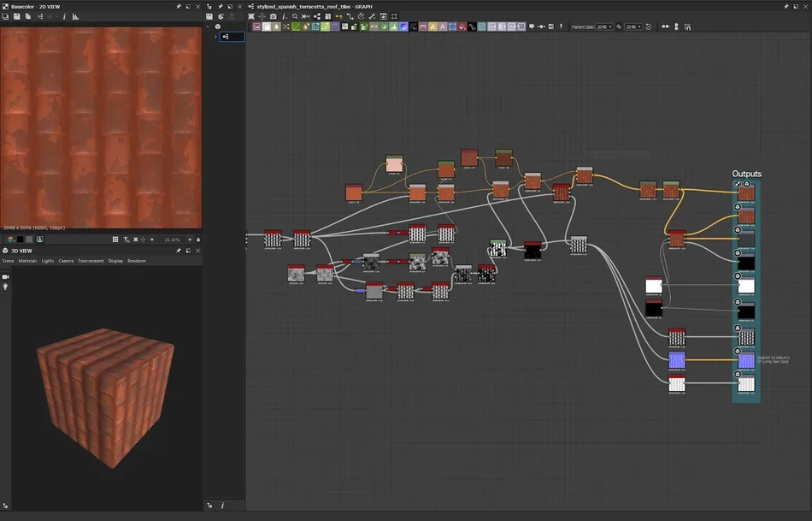Open the dropdown arrow in 2D View toolbar

[x=56, y=16]
